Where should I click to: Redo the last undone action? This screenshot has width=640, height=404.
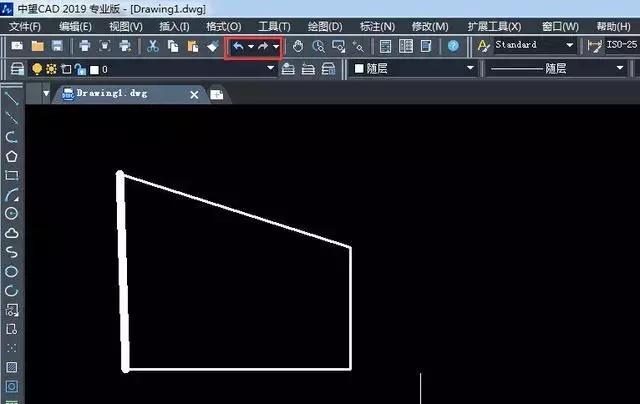click(x=263, y=47)
